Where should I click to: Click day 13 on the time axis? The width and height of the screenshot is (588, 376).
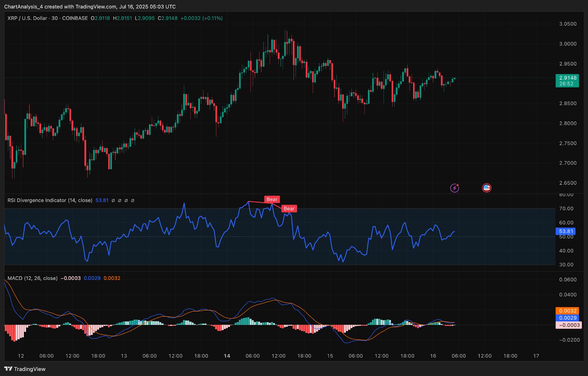pyautogui.click(x=124, y=356)
